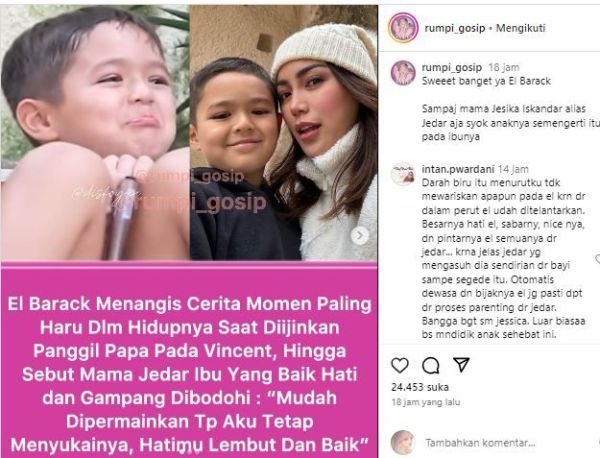Open rumpi_gosip avatar beside caption

pos(403,73)
